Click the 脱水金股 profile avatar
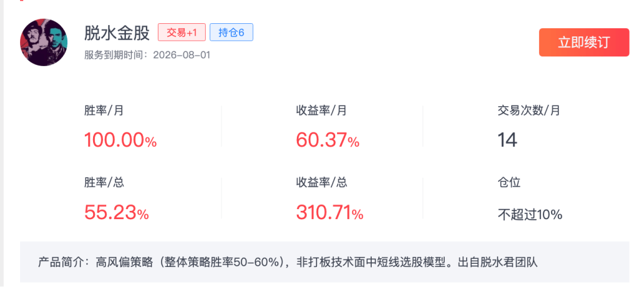This screenshot has width=644, height=287. coord(45,42)
